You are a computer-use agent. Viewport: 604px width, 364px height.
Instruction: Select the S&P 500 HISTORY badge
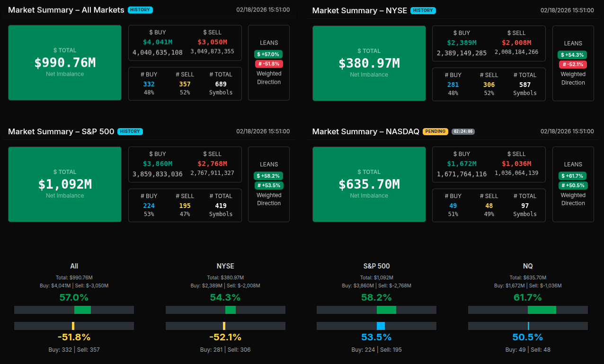(130, 131)
